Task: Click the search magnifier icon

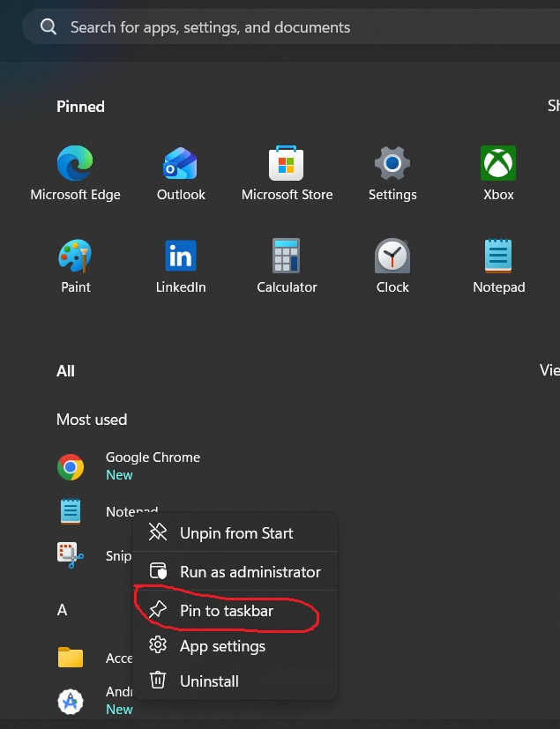Action: (x=49, y=27)
